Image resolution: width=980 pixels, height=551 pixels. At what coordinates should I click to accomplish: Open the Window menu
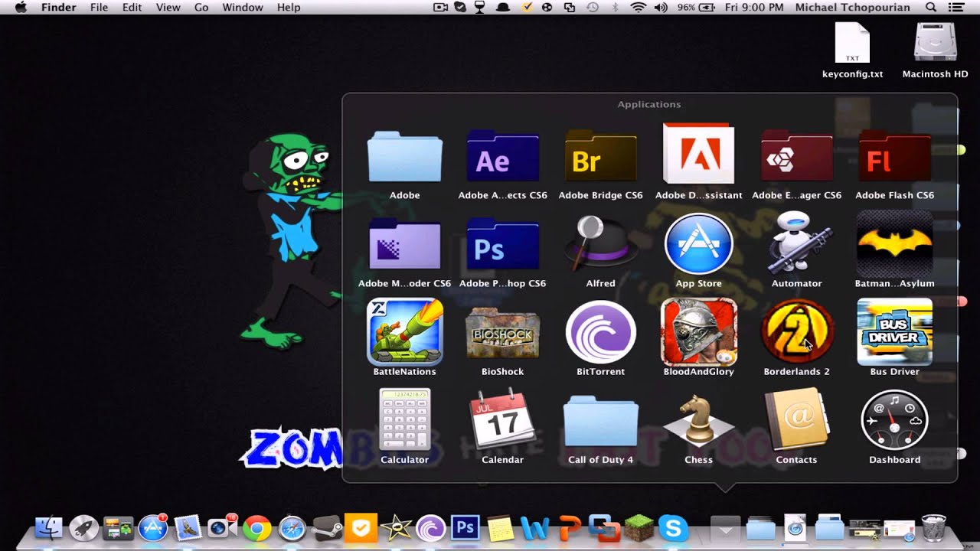242,8
